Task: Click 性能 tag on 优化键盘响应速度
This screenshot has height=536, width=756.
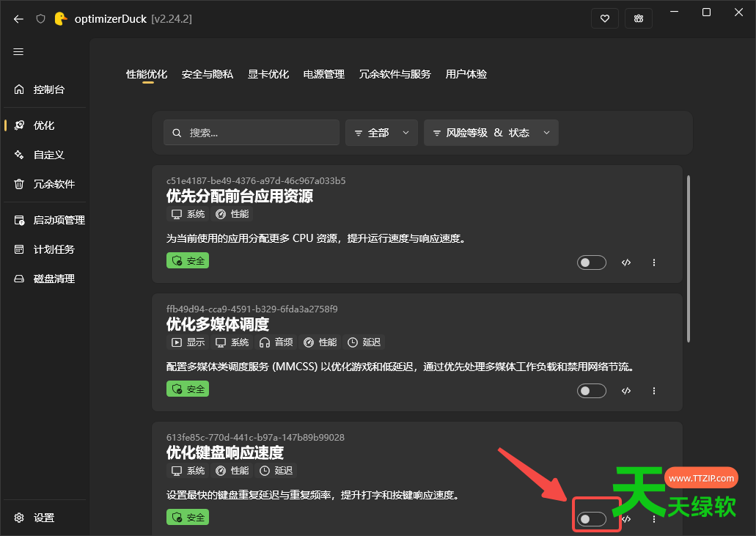Action: point(232,471)
